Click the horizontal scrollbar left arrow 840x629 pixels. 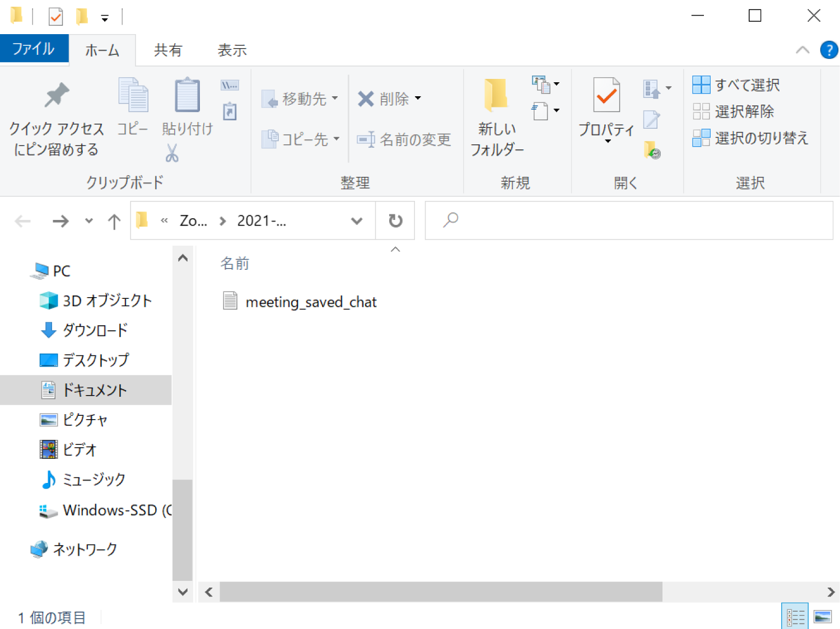coord(209,592)
